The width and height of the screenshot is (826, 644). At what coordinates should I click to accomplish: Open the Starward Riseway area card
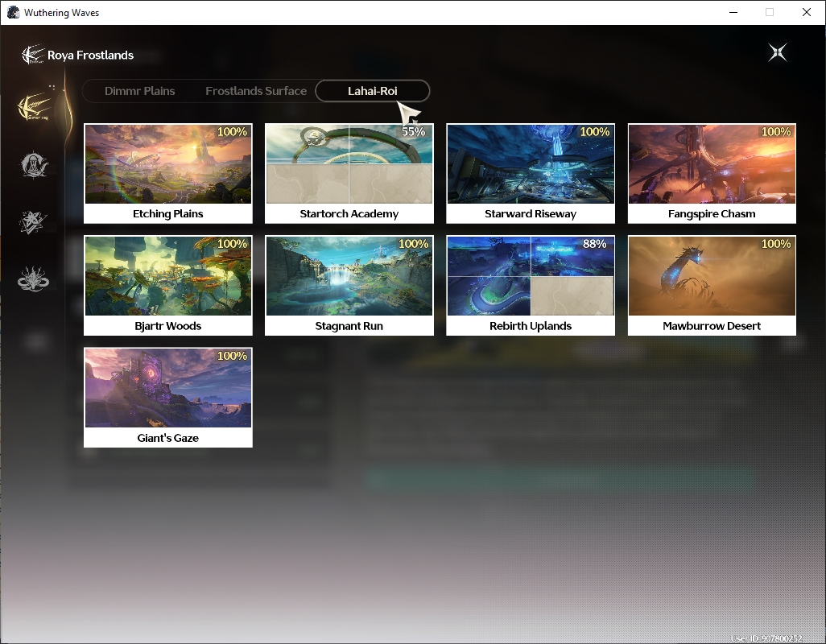[531, 173]
